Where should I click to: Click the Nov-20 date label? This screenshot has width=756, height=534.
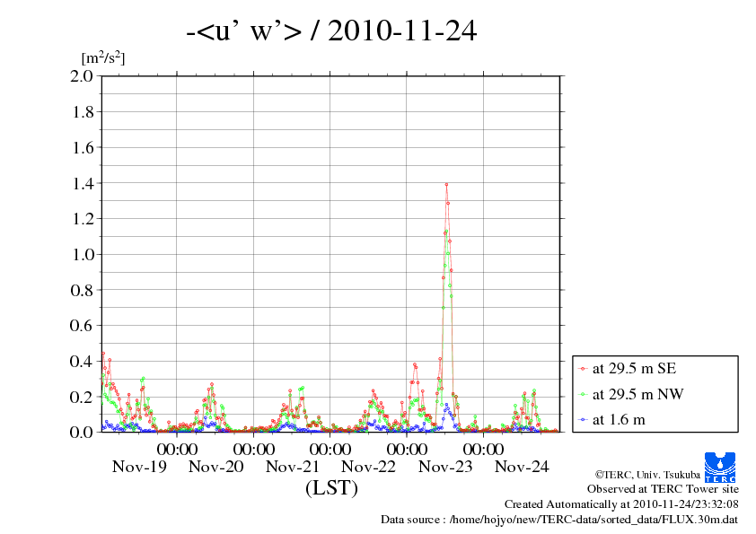point(216,467)
